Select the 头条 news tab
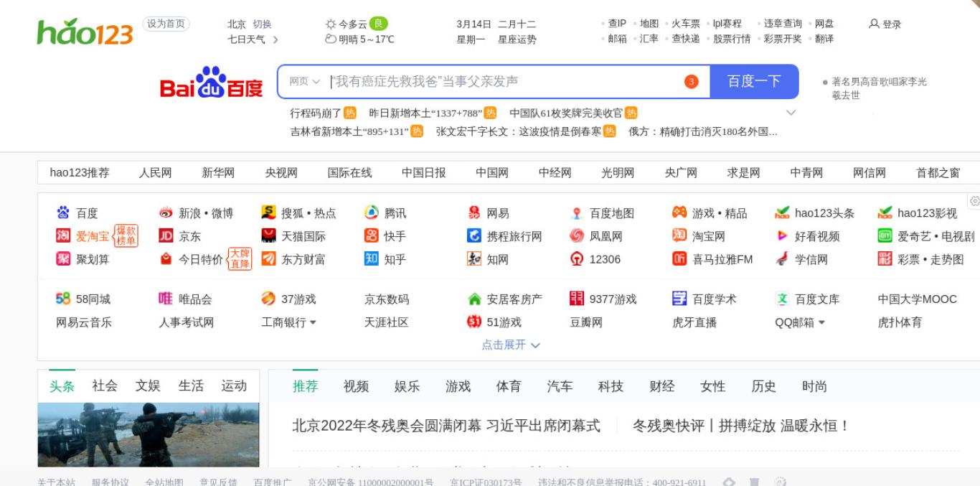 point(62,386)
